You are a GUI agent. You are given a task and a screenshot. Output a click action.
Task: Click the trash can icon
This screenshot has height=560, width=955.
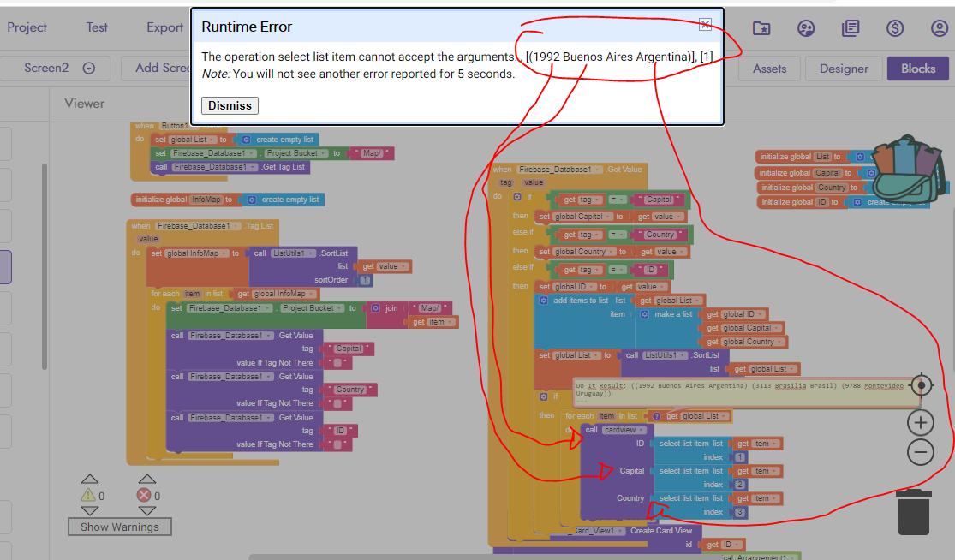pos(914,512)
